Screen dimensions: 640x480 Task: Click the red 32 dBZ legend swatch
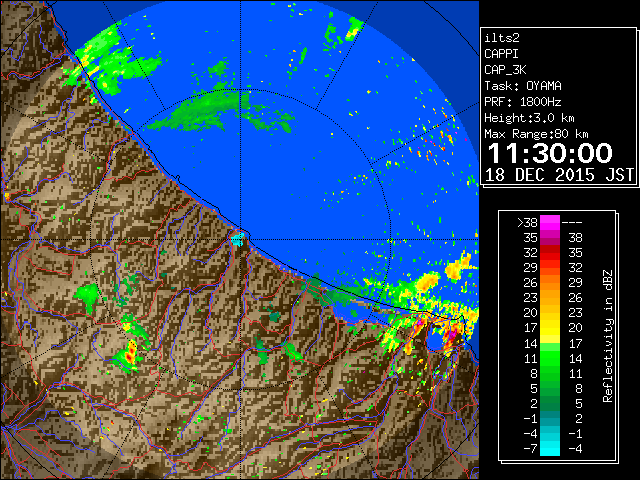click(x=550, y=253)
